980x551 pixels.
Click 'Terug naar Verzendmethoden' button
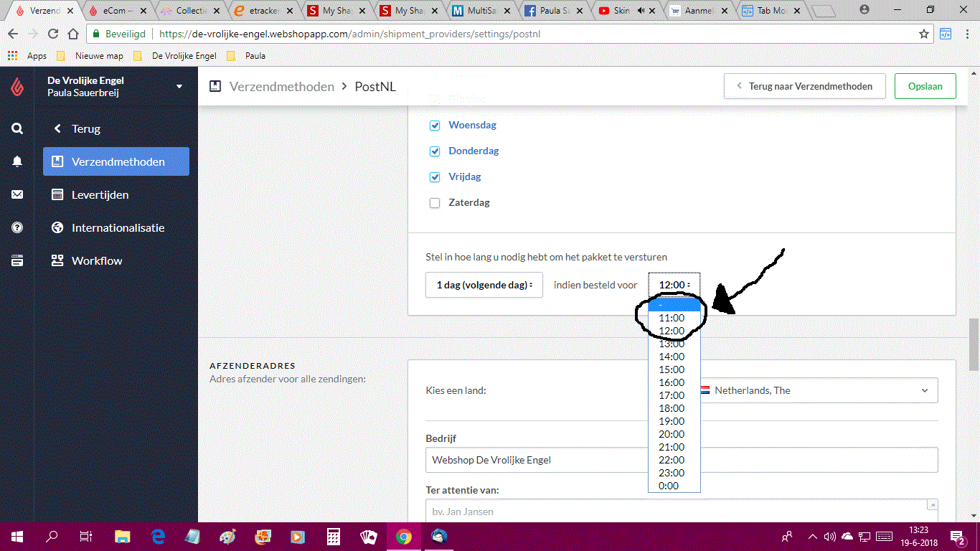click(804, 86)
